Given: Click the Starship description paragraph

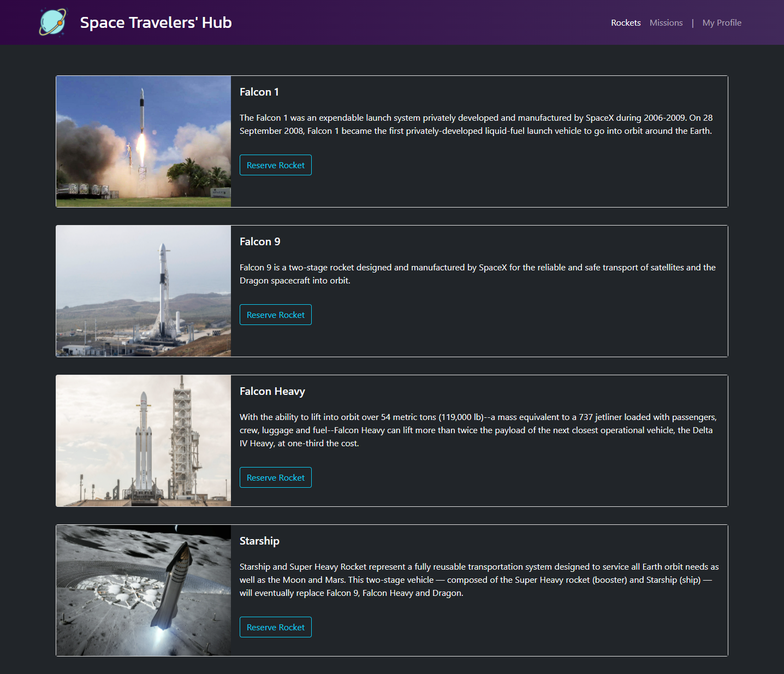Looking at the screenshot, I should click(x=479, y=580).
